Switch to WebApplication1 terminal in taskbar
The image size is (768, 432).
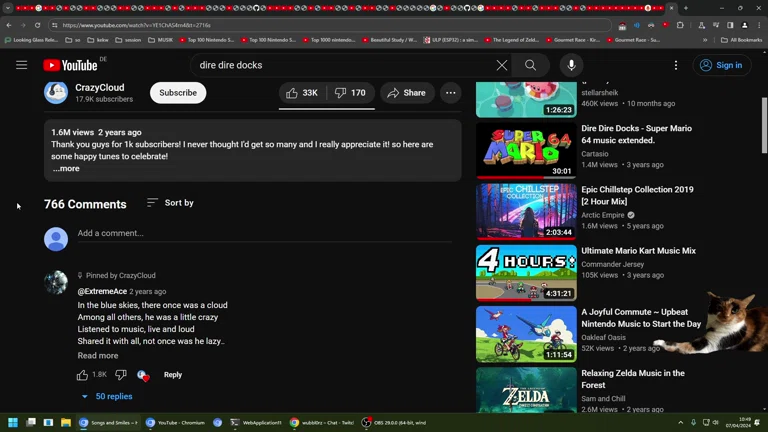coord(256,422)
